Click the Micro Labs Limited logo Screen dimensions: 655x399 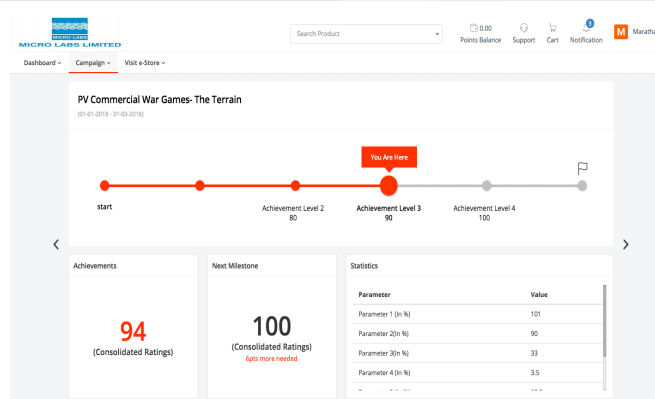coord(70,33)
